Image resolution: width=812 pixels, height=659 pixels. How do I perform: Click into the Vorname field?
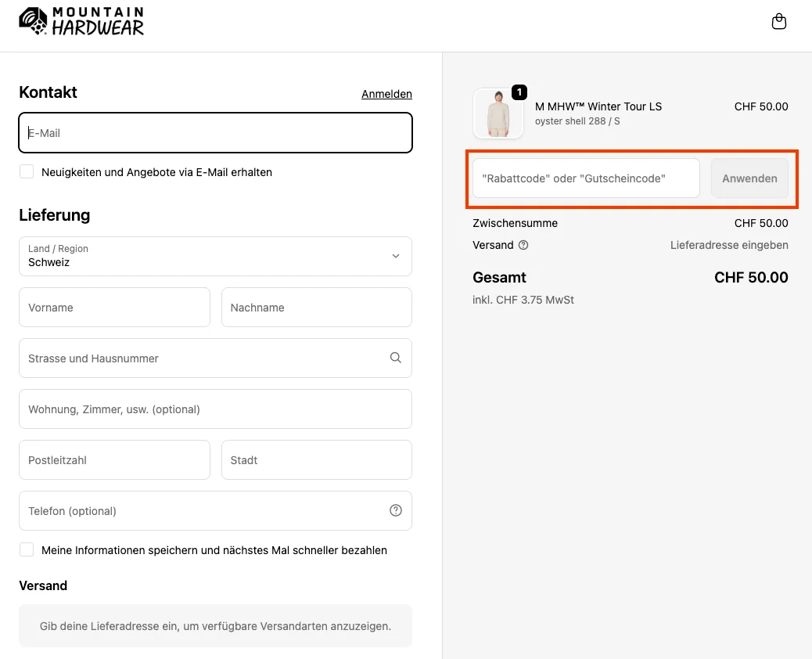click(x=114, y=307)
